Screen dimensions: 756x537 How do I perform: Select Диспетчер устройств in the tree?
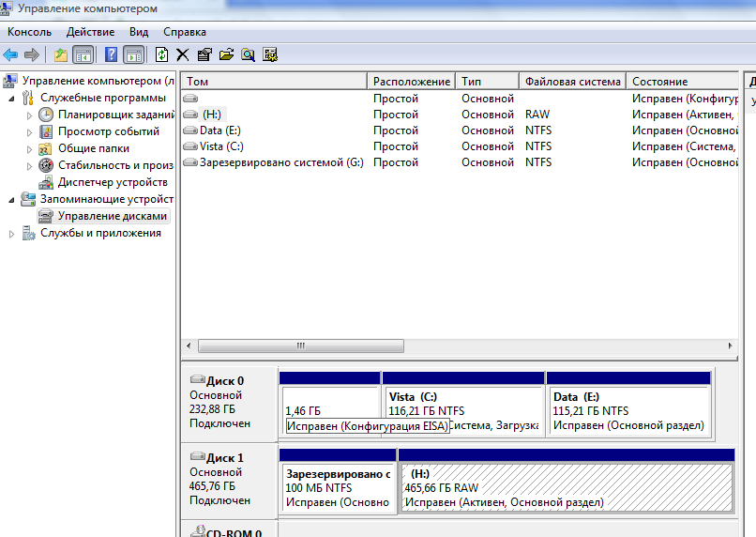(112, 182)
